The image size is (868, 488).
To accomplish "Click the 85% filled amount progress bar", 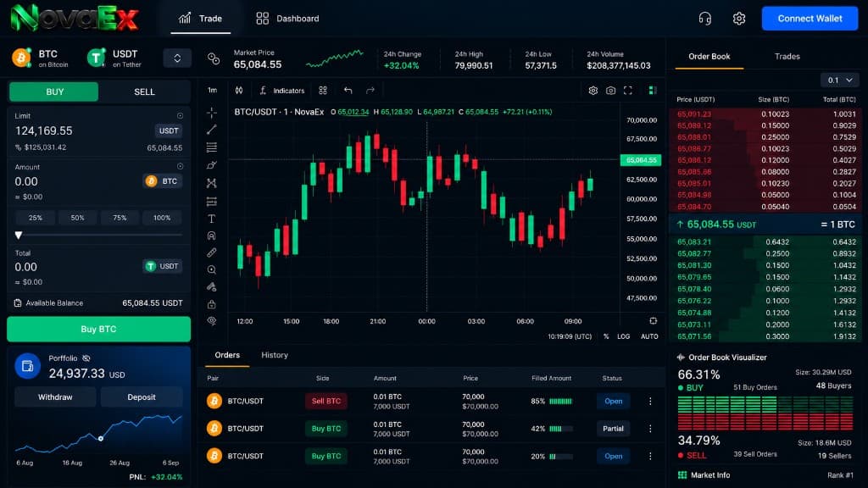I will 561,401.
